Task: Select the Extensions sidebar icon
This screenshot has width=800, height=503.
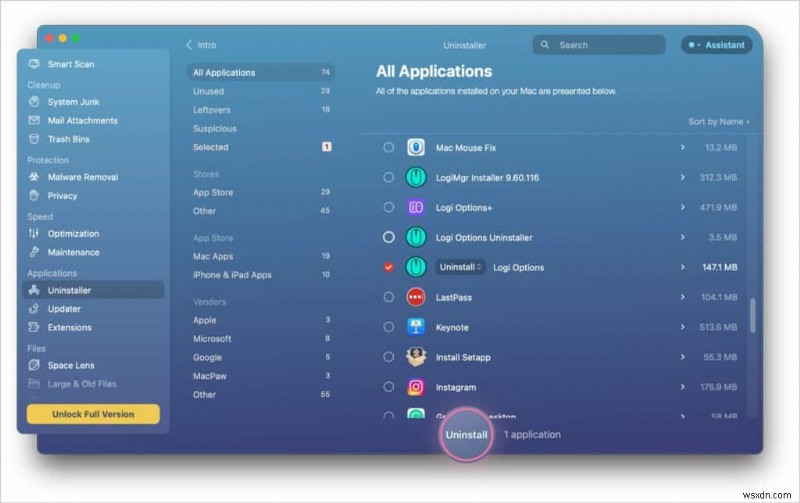Action: click(34, 327)
